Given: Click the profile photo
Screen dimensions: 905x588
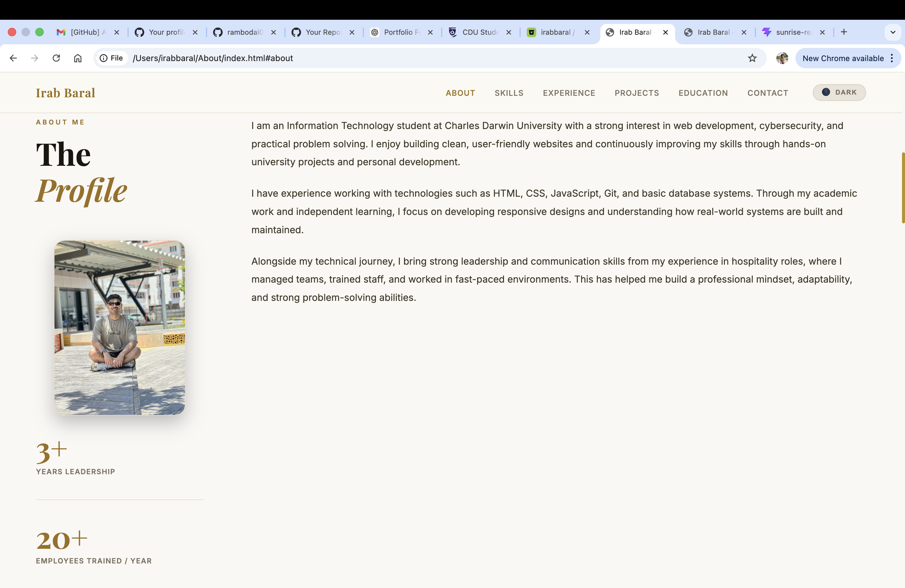Looking at the screenshot, I should pyautogui.click(x=120, y=328).
